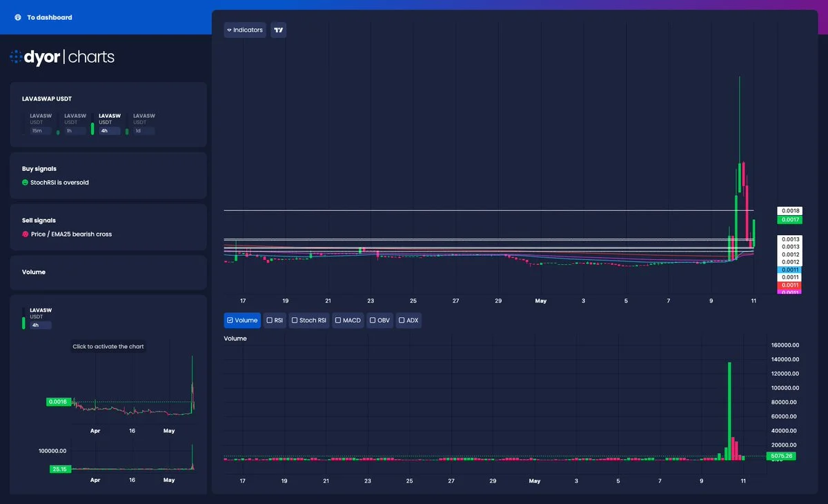
Task: Click the 100000.00 mini volume axis label
Action: pos(52,451)
